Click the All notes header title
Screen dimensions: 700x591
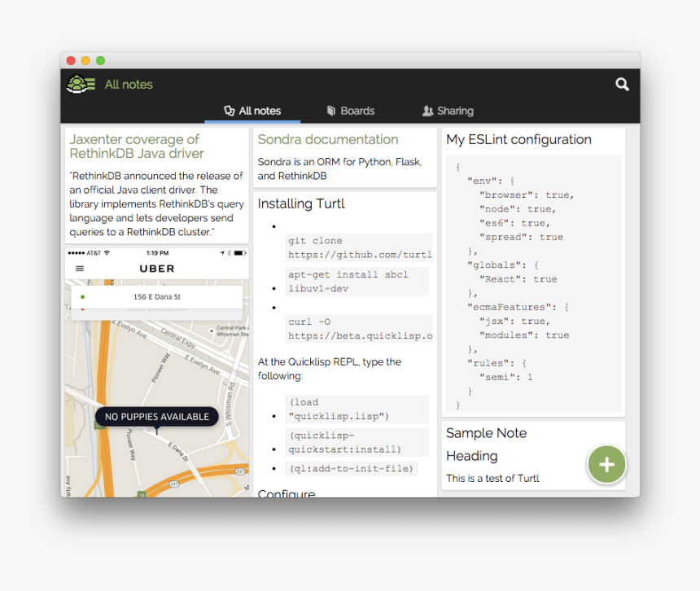coord(129,84)
